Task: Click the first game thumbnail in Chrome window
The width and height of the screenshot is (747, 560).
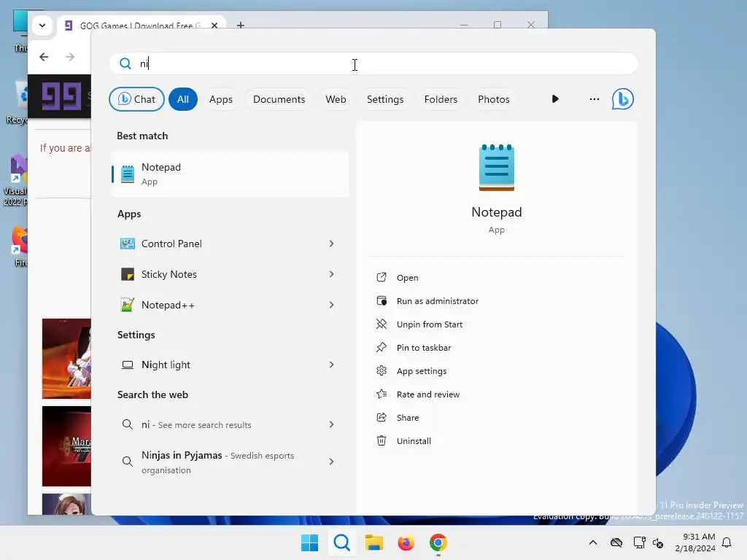Action: pyautogui.click(x=66, y=359)
